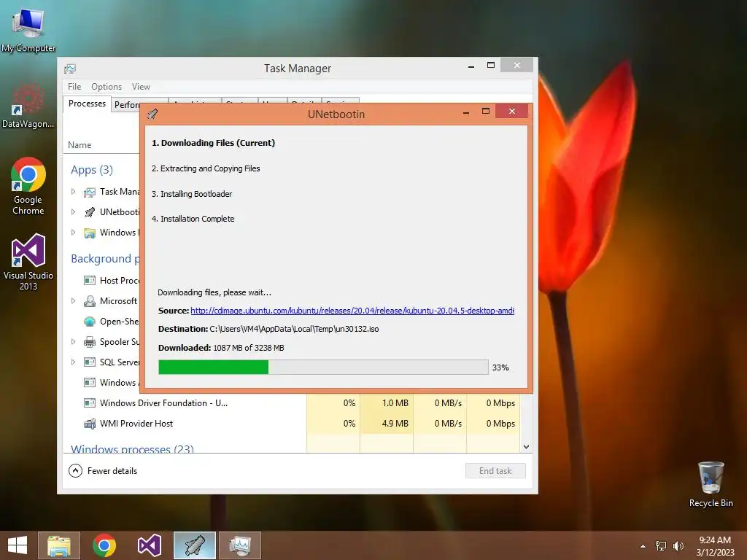
Task: Click the UNetbootin download progress bar
Action: [323, 367]
